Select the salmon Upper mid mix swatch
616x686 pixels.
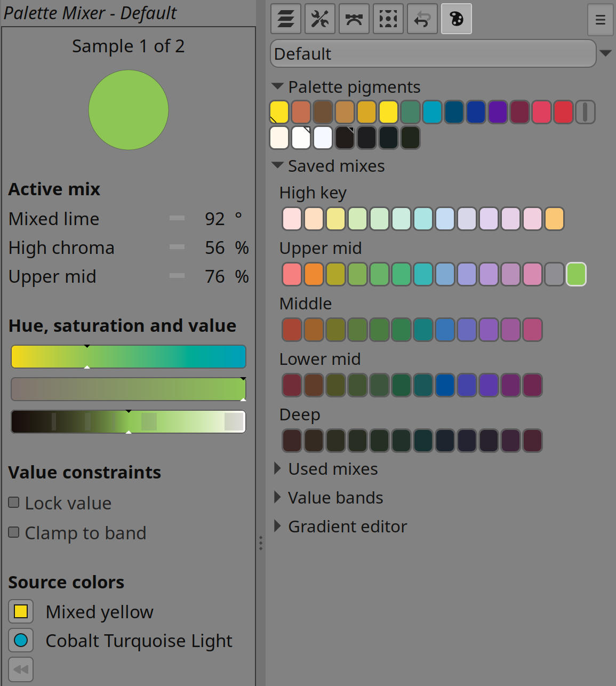(292, 274)
